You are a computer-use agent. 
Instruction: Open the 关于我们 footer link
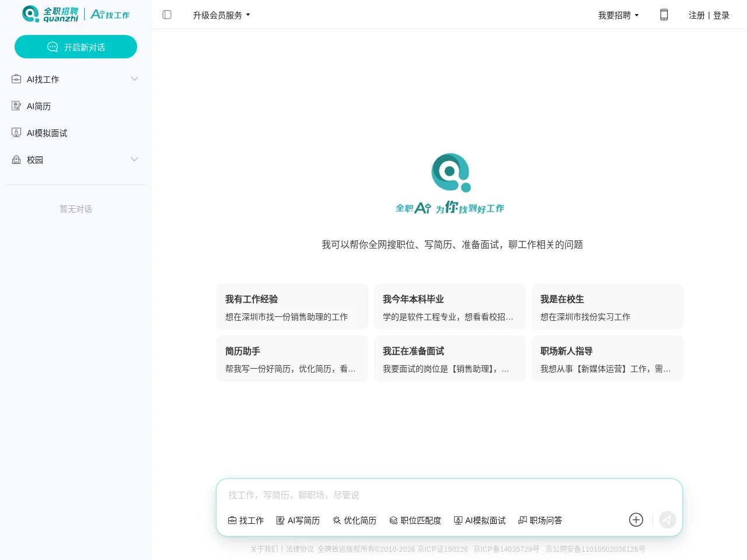264,549
